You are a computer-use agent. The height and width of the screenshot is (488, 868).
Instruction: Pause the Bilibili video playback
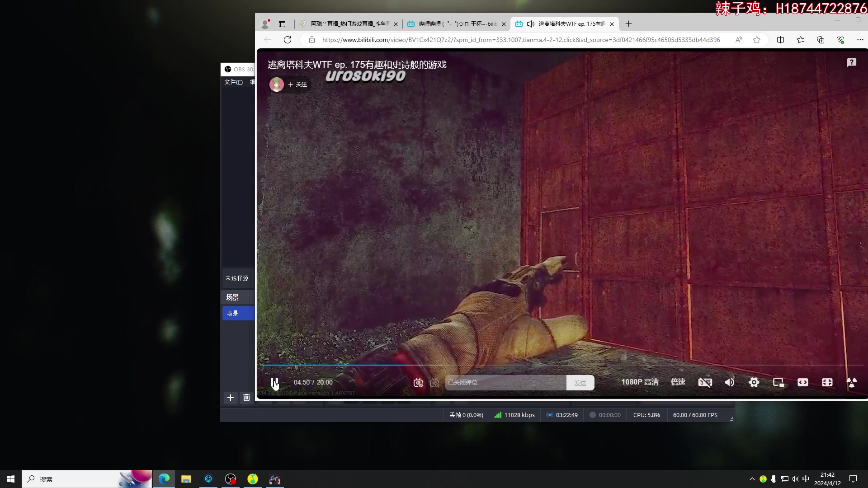point(274,383)
